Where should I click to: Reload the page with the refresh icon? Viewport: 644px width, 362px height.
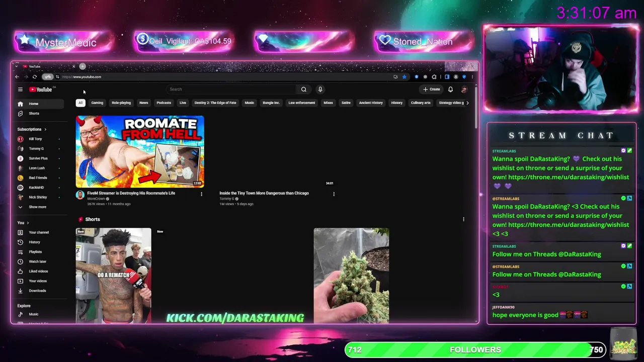[34, 77]
